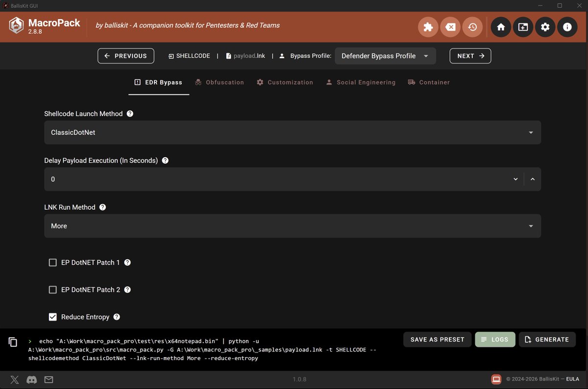Screen dimensions: 588x389
Task: Enable EP DotNET Patch 1 checkbox
Action: coord(53,263)
